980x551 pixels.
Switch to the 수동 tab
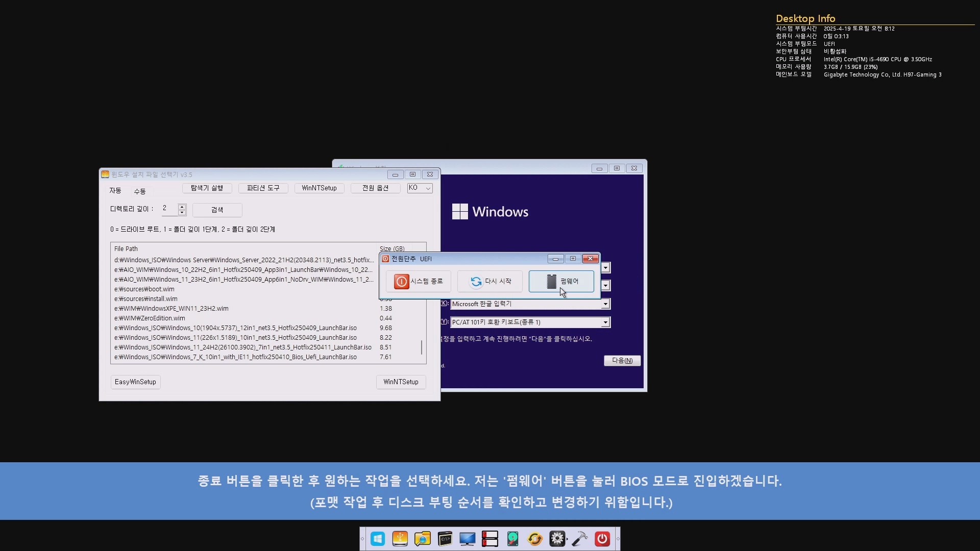pyautogui.click(x=140, y=191)
